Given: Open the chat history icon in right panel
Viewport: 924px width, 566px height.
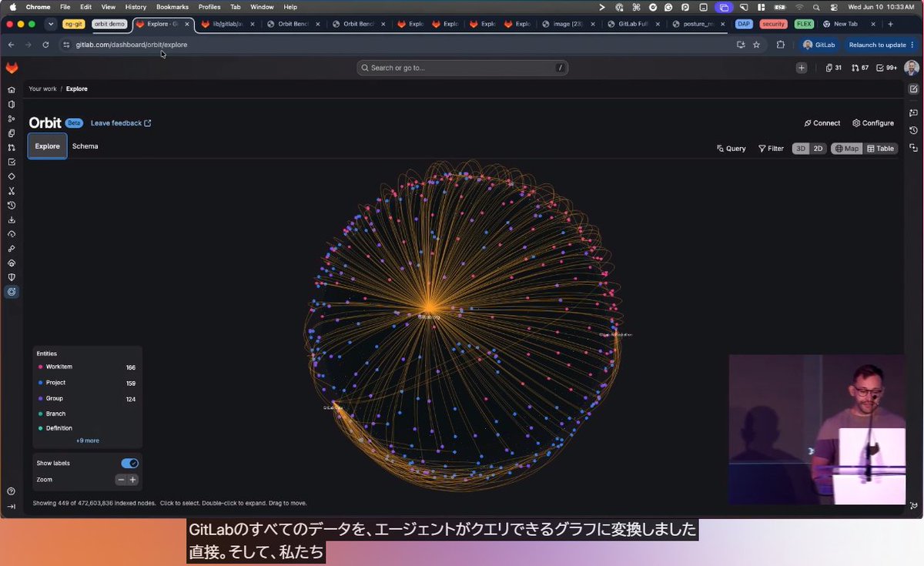Looking at the screenshot, I should pos(913,130).
